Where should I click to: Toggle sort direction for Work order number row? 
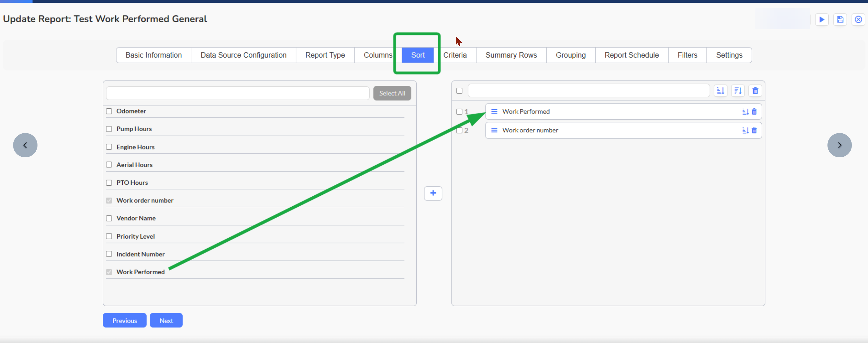[745, 131]
